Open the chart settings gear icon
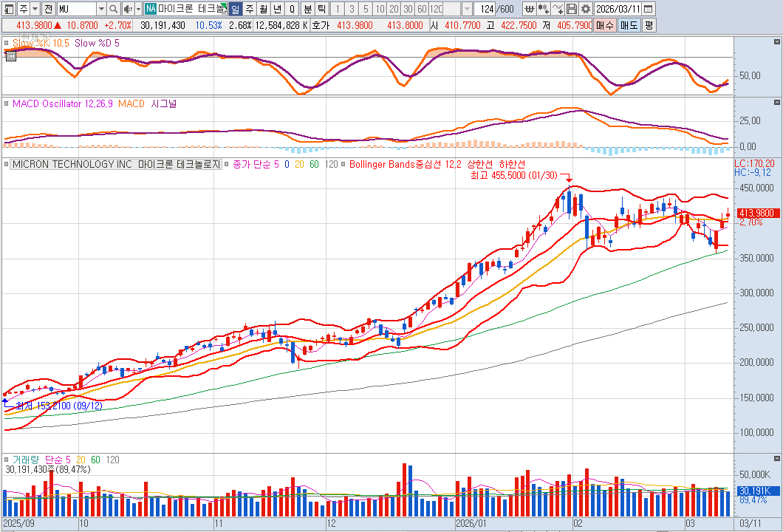This screenshot has height=532, width=783. click(x=586, y=9)
